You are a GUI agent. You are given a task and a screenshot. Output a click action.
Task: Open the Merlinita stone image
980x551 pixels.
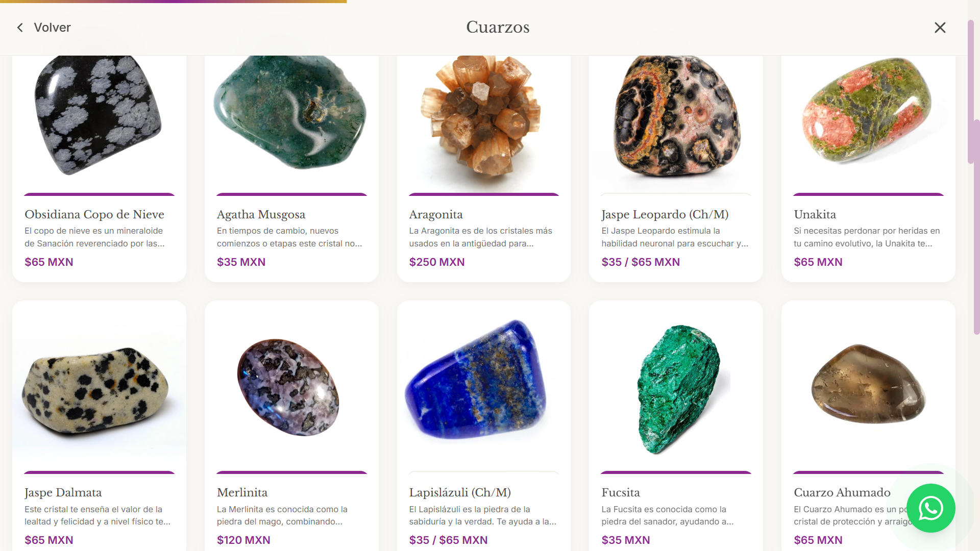pos(288,388)
